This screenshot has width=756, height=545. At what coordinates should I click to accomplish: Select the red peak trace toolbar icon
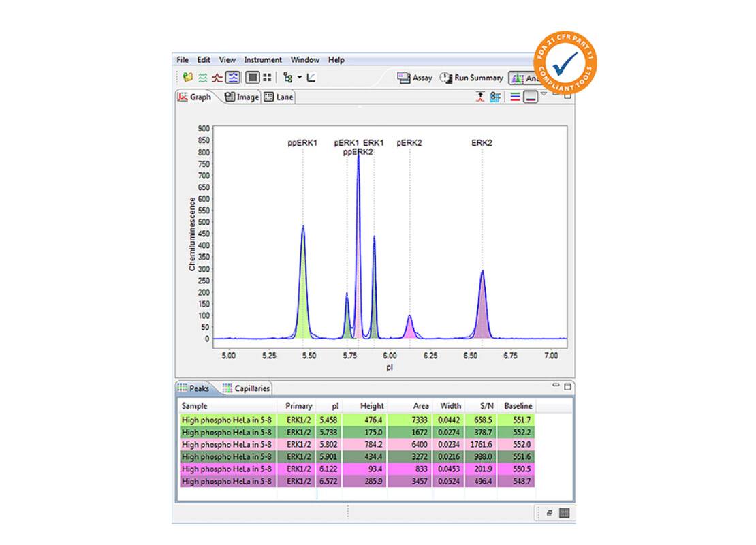pyautogui.click(x=217, y=77)
